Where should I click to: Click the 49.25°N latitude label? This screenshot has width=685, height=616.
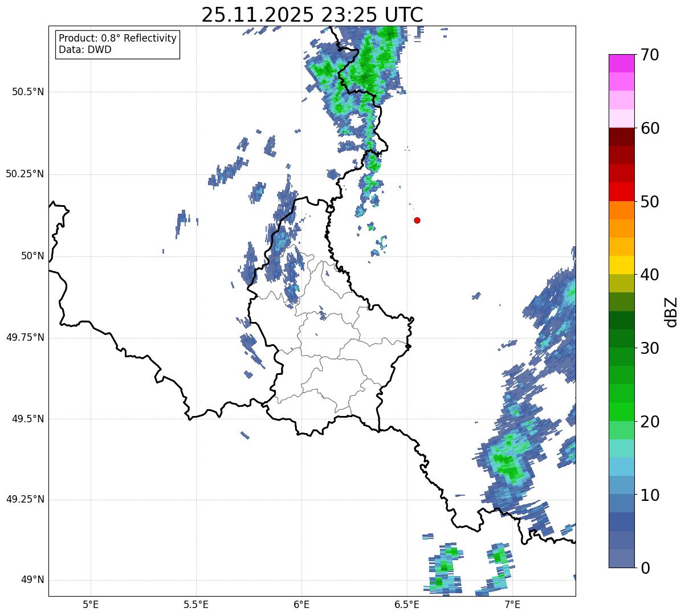pos(25,500)
